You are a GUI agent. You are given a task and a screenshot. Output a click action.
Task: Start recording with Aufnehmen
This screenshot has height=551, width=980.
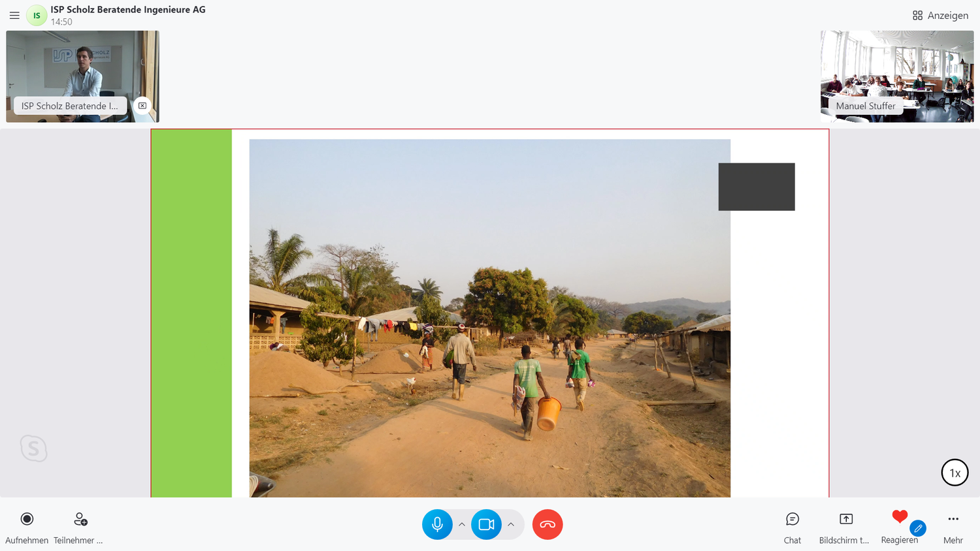27,527
